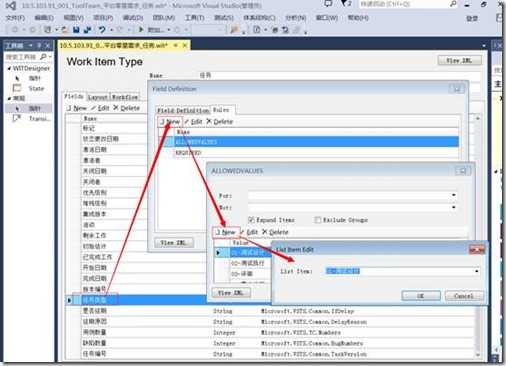Click Edit in ALLOWEDVALUES toolbar

click(249, 232)
